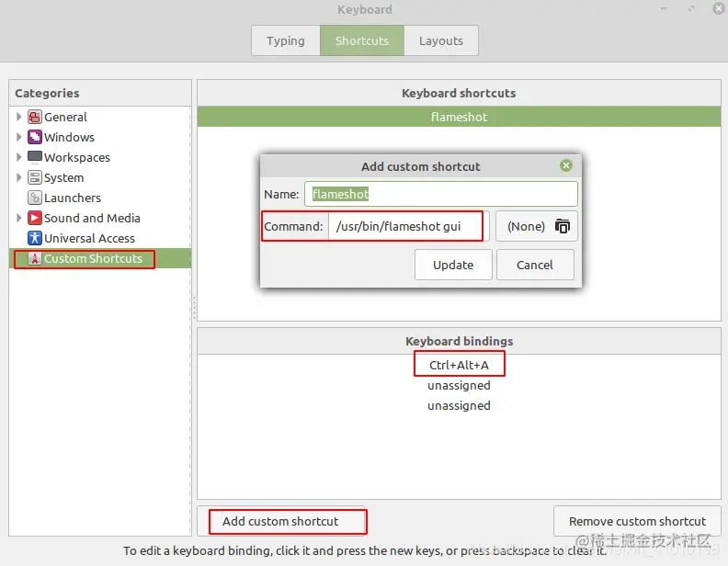Screen dimensions: 728x566
Task: Click the Sound and Media play icon
Action: point(34,218)
